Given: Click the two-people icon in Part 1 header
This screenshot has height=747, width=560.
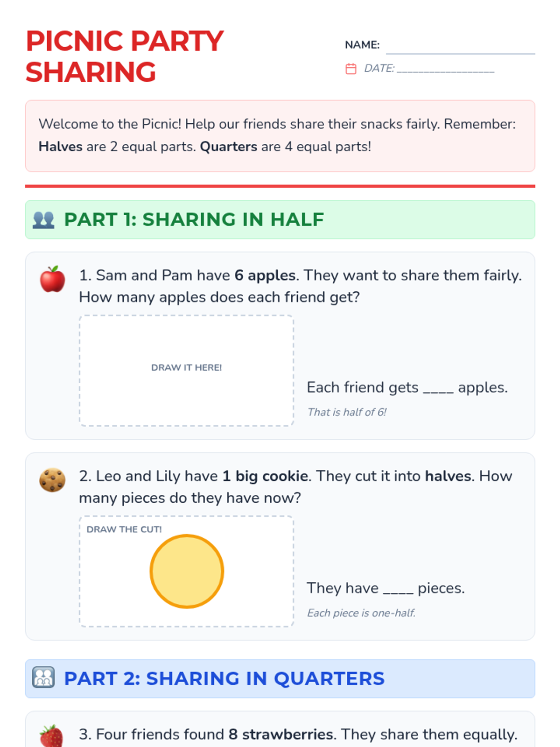Looking at the screenshot, I should (44, 219).
